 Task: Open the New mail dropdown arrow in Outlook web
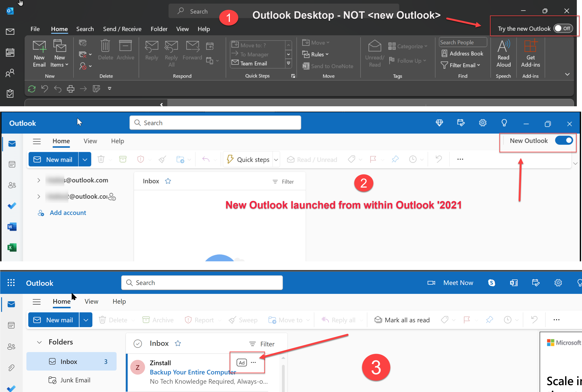[86, 320]
